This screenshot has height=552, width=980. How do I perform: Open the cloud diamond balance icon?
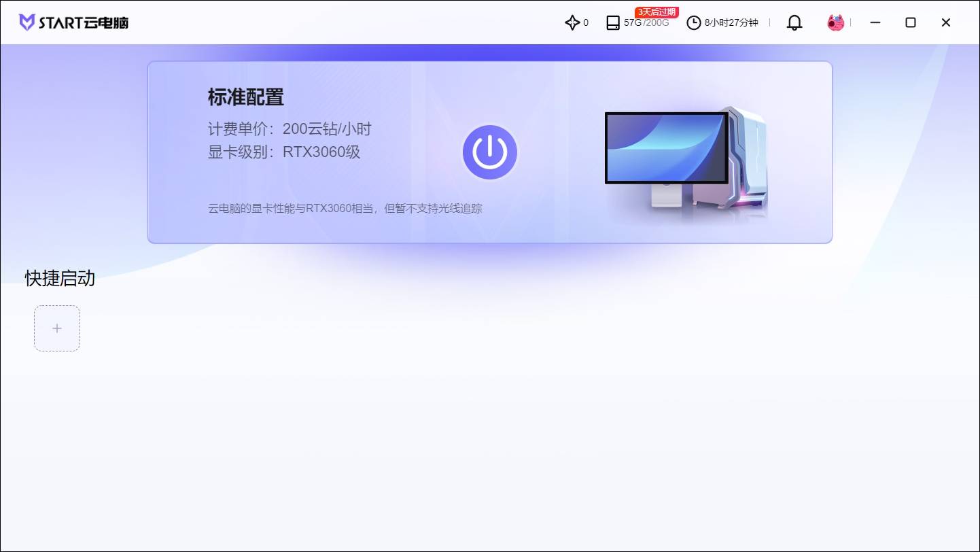click(572, 22)
